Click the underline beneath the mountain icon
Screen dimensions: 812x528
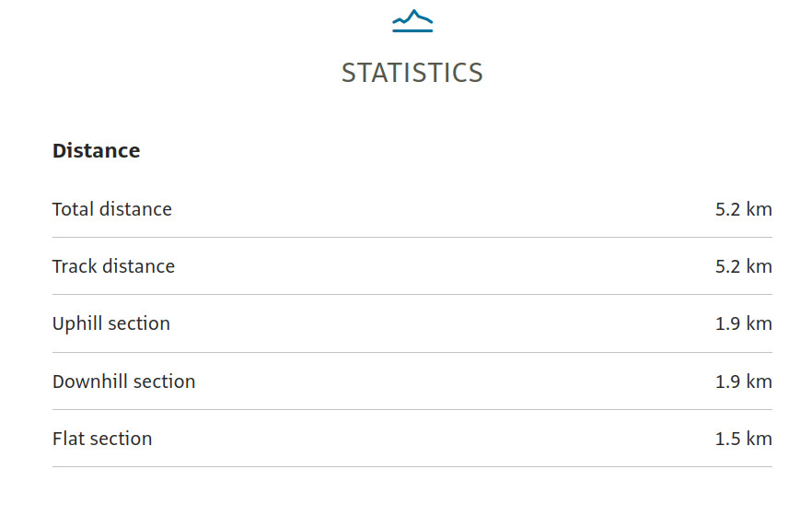click(x=412, y=30)
